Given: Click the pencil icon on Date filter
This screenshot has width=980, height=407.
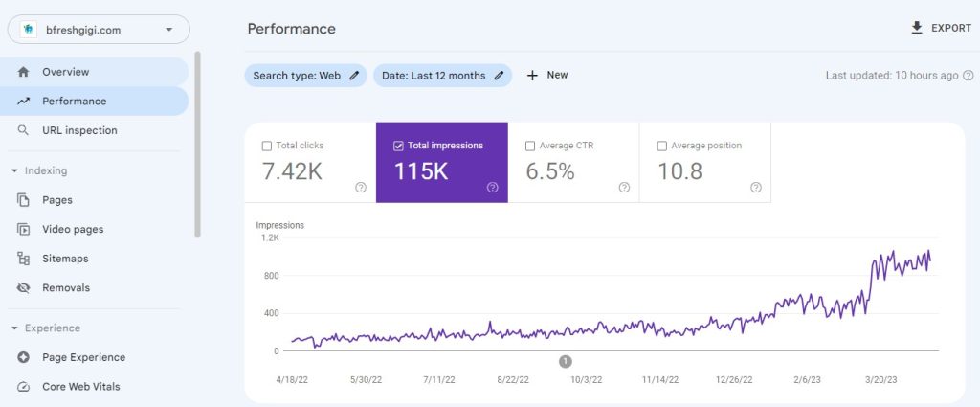Looking at the screenshot, I should (x=499, y=76).
